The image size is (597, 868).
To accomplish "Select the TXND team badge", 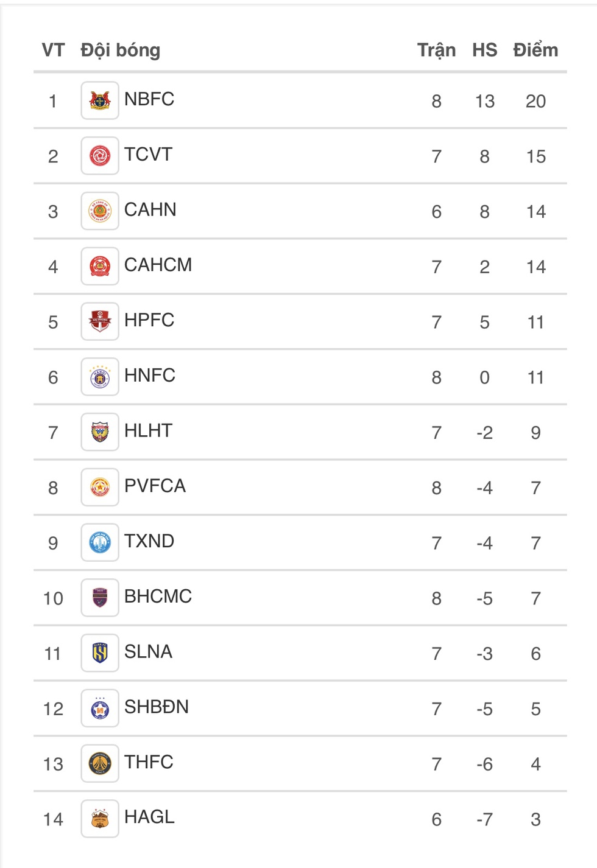I will (100, 542).
